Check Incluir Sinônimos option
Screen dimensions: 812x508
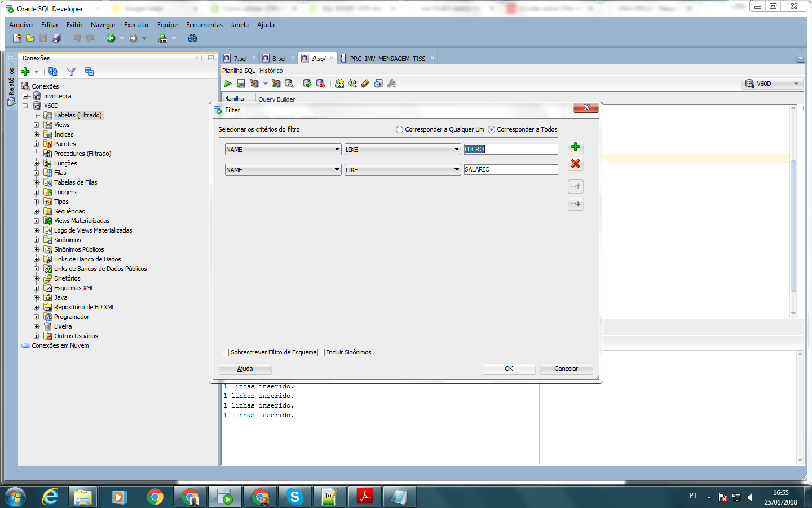pyautogui.click(x=321, y=353)
